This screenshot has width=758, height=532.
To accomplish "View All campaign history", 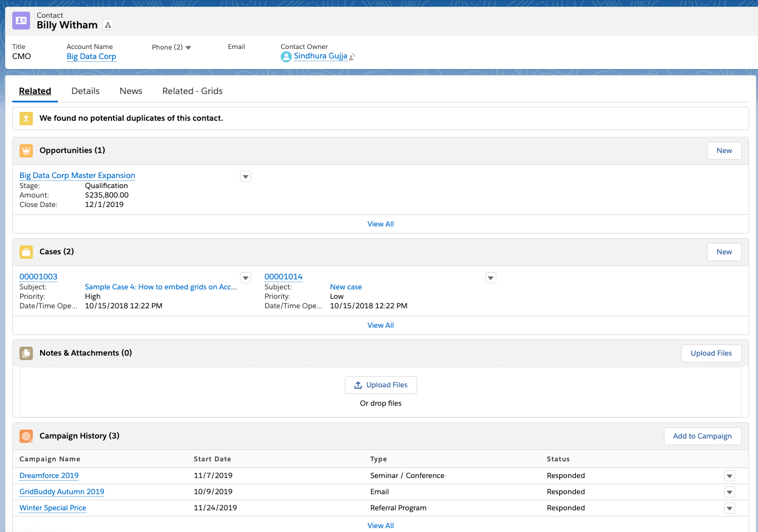I will pyautogui.click(x=381, y=526).
